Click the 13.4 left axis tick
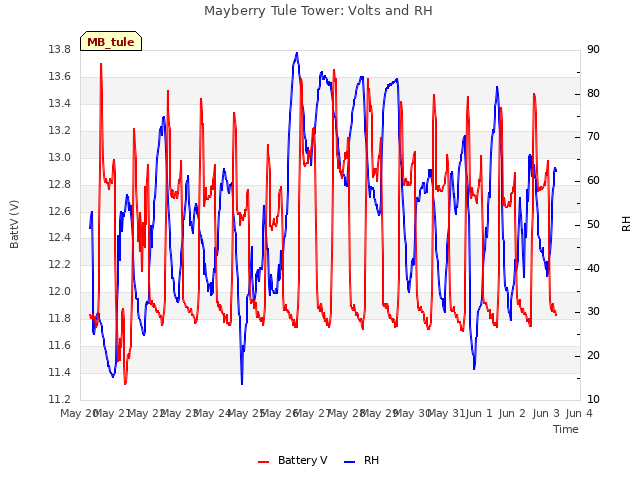The height and width of the screenshot is (480, 640). tap(60, 104)
